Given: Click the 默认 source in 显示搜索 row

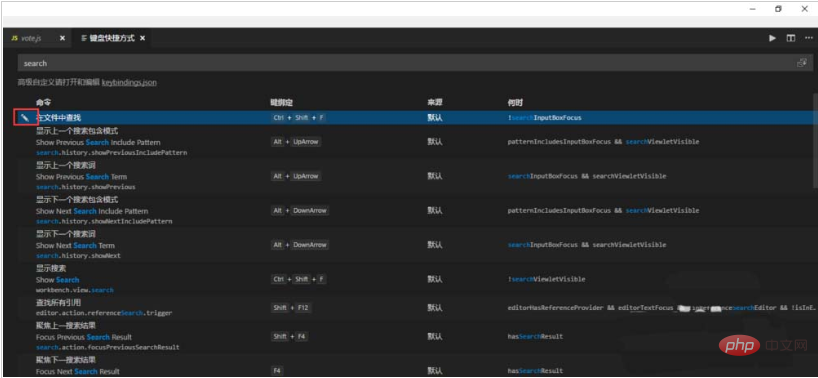Looking at the screenshot, I should click(x=435, y=279).
